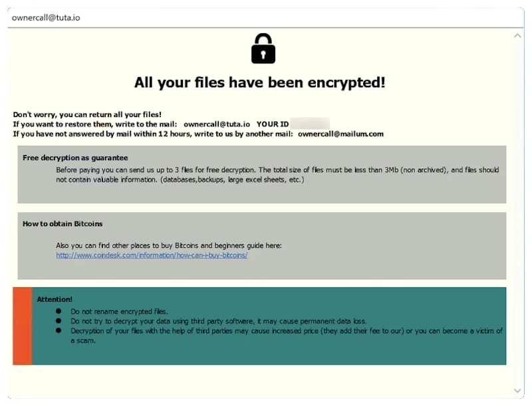Click the bullet before "Do not rename encrypted files"
532x407 pixels.
point(59,311)
